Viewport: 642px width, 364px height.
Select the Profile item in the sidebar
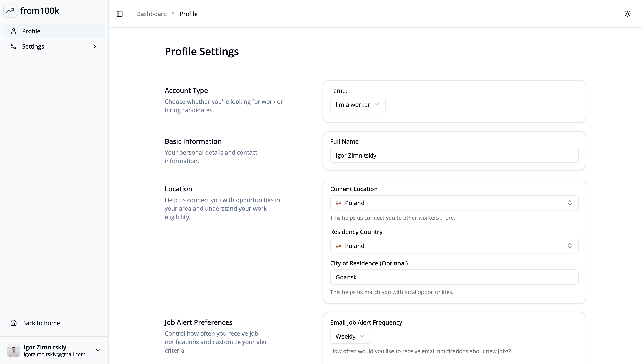[31, 31]
